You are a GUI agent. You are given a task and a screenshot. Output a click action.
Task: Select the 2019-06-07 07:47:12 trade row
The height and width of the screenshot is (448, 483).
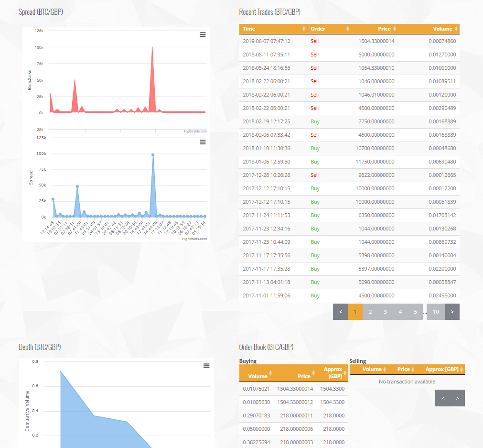(x=349, y=41)
